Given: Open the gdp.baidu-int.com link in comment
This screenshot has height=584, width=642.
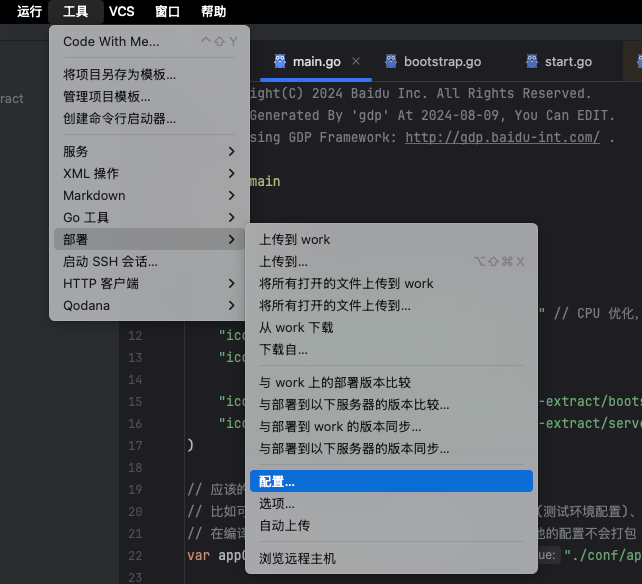Looking at the screenshot, I should coord(502,137).
